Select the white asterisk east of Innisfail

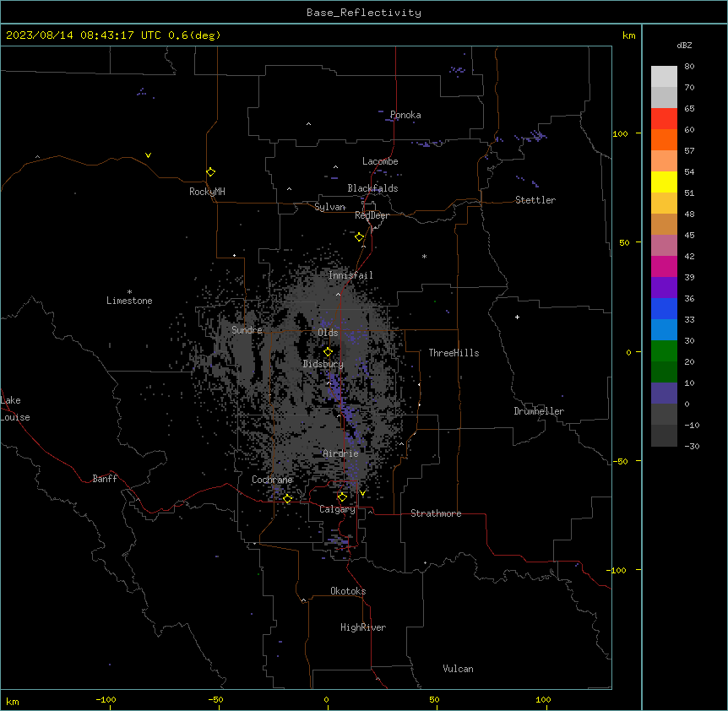click(424, 256)
